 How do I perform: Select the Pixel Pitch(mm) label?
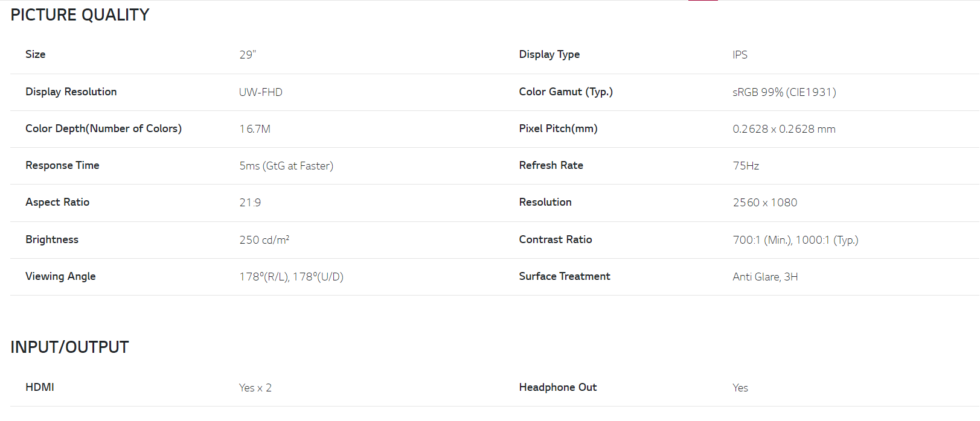tap(559, 128)
